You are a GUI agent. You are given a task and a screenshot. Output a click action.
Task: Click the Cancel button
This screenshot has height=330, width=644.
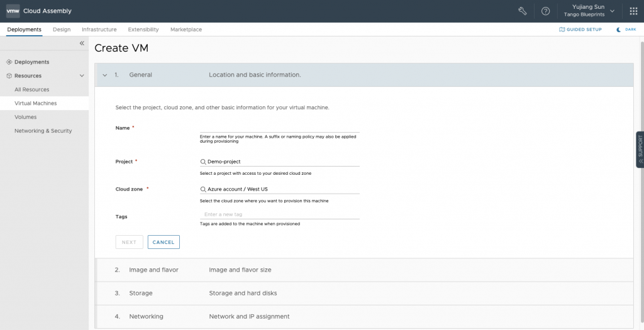tap(164, 242)
